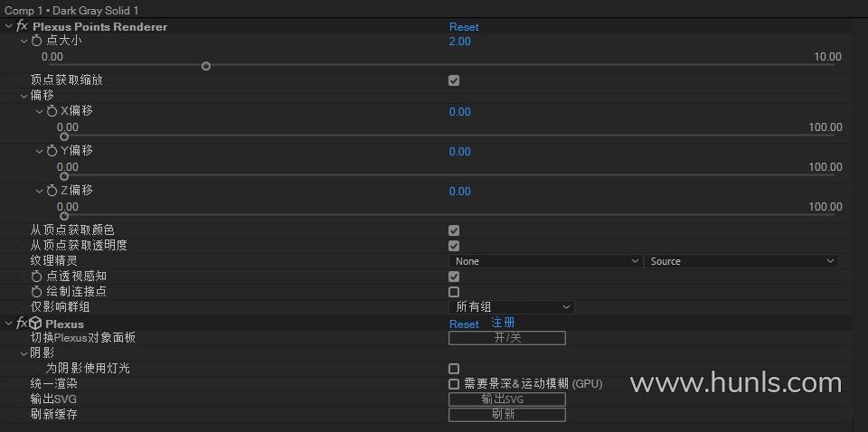This screenshot has width=868, height=432.
Task: Collapse the Z偏移 property
Action: pos(39,191)
